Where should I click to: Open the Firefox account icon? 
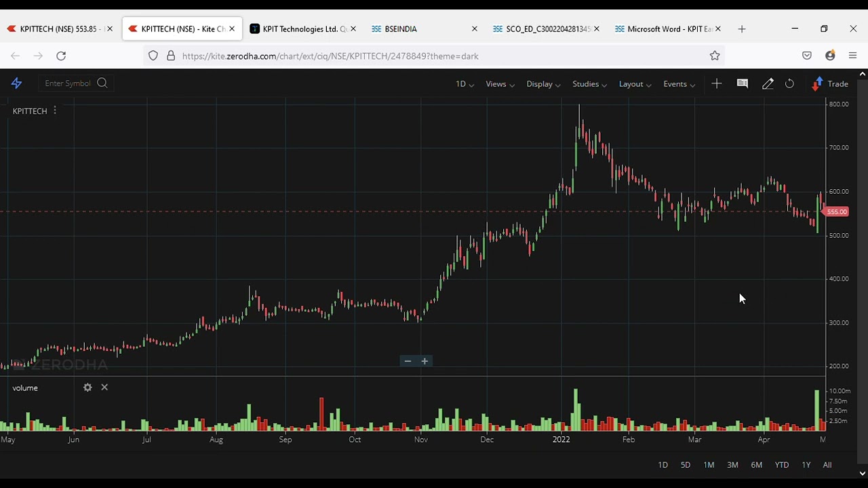tap(830, 56)
